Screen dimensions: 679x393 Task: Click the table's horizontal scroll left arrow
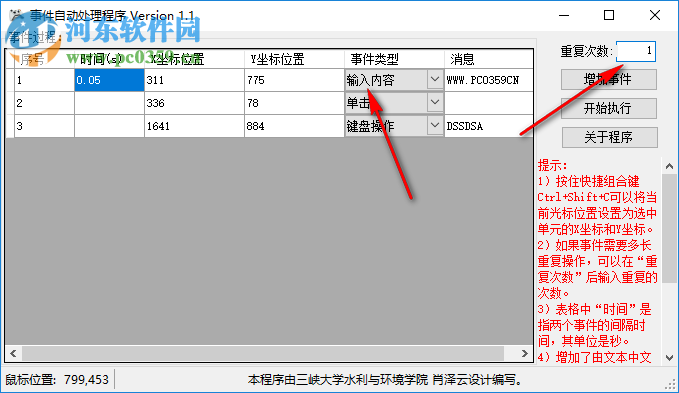[13, 353]
